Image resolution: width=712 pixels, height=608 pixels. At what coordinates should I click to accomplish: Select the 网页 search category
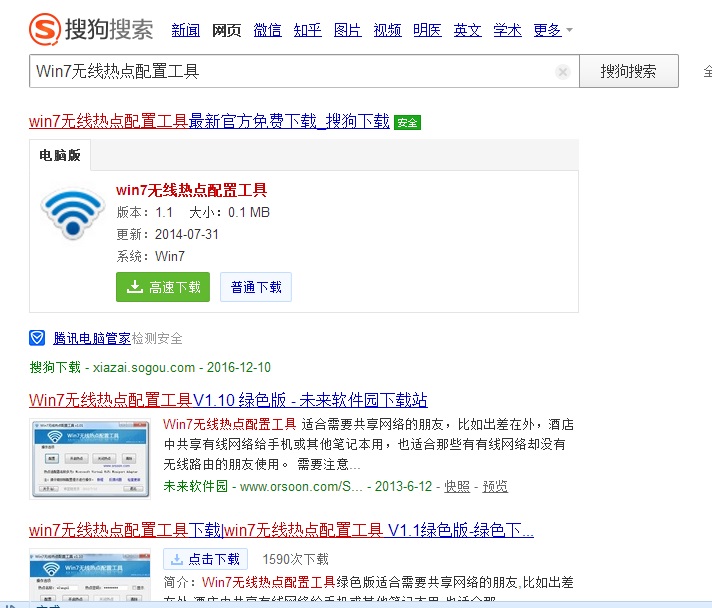tap(226, 30)
